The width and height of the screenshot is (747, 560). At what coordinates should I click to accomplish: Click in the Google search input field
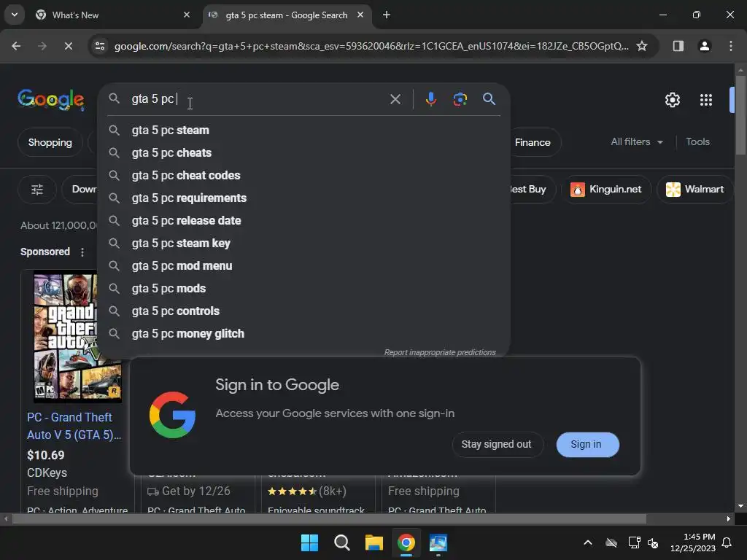point(258,99)
